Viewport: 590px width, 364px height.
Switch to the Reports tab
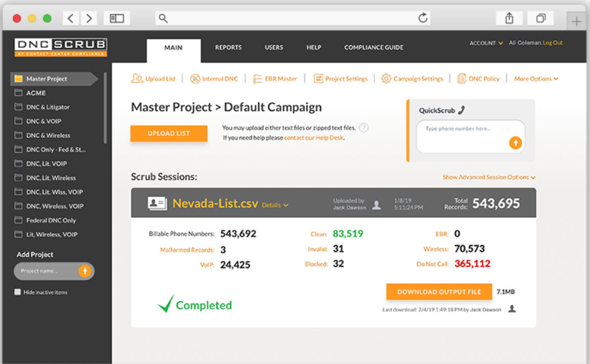pyautogui.click(x=228, y=48)
